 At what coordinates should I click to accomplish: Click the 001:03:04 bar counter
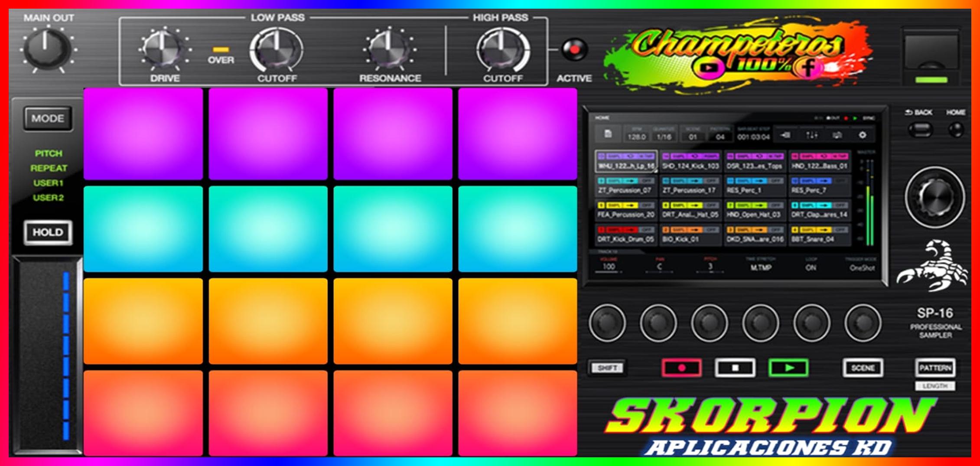pos(753,134)
